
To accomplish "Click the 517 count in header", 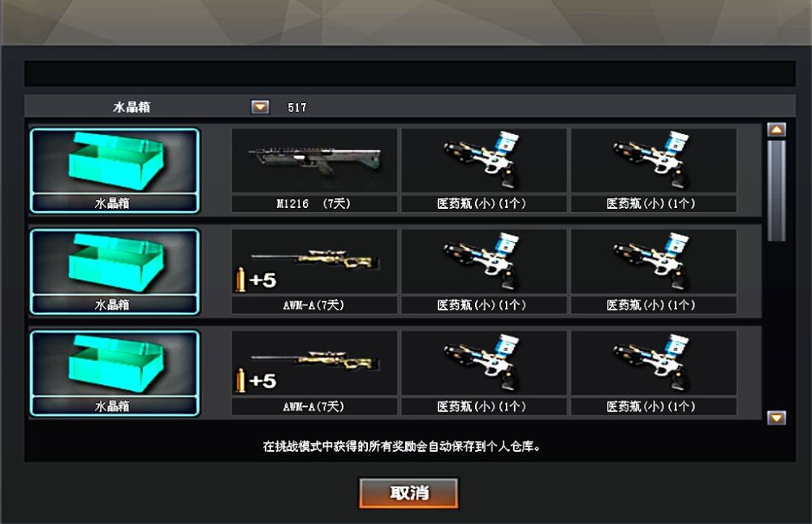I will 297,107.
